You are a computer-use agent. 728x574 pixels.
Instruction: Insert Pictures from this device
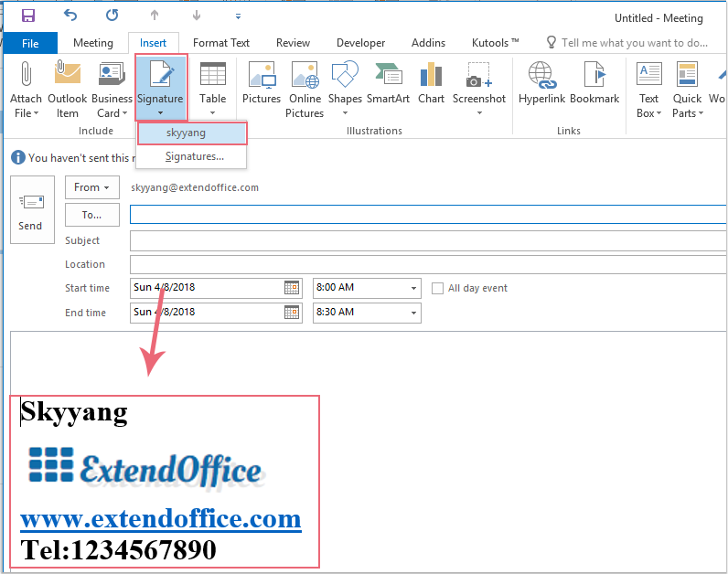pos(262,83)
